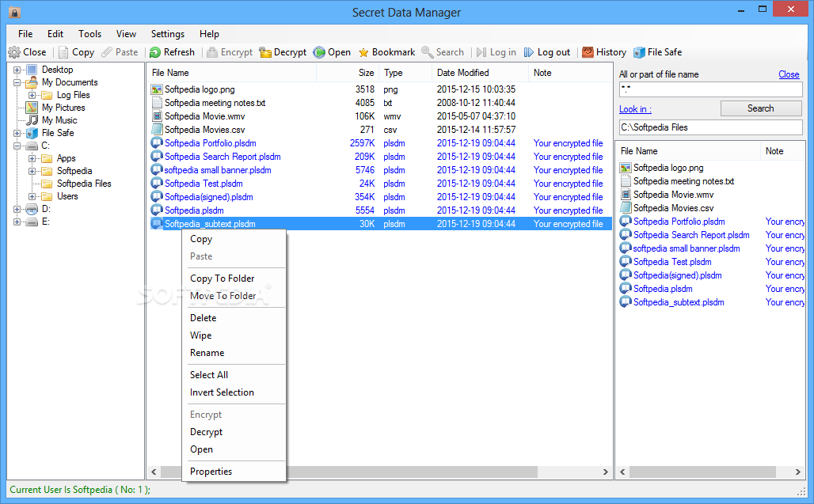The width and height of the screenshot is (814, 504).
Task: Click search results scrollbar right arrow
Action: tap(798, 472)
